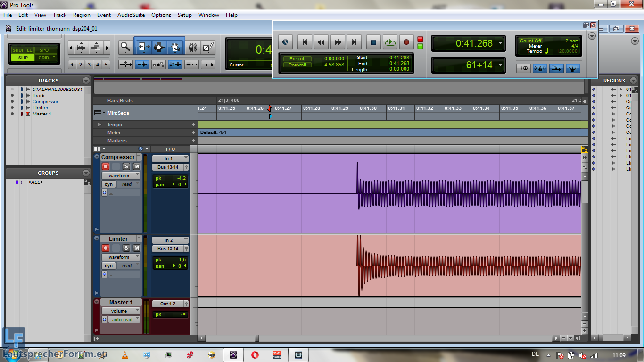The height and width of the screenshot is (362, 644).
Task: Click the Return to Zero transport button
Action: 305,42
